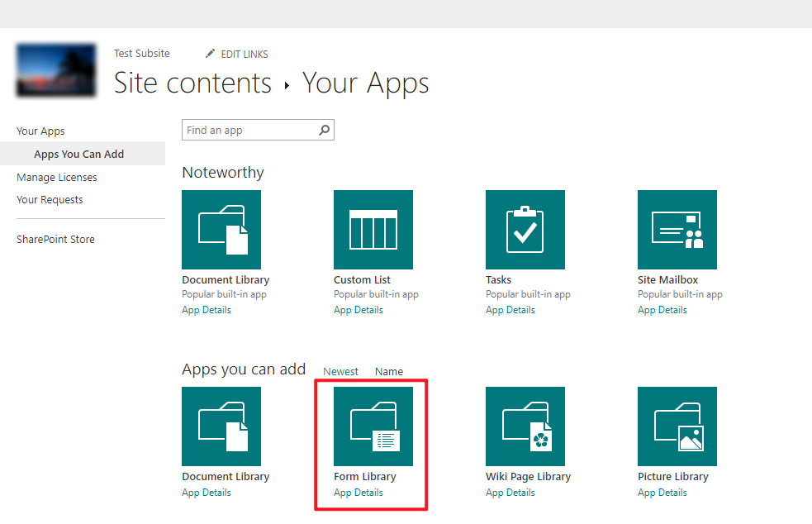Select the Tasks app tile icon

pyautogui.click(x=525, y=230)
